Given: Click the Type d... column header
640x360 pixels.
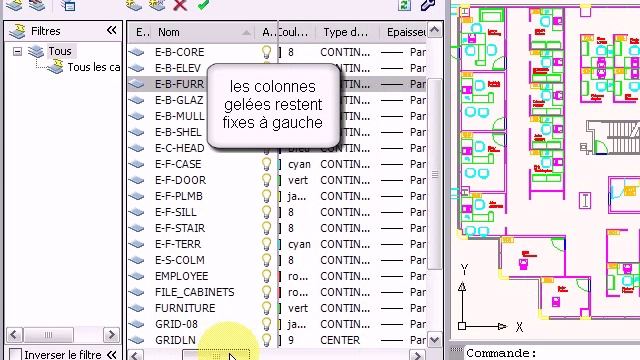Looking at the screenshot, I should click(347, 32).
